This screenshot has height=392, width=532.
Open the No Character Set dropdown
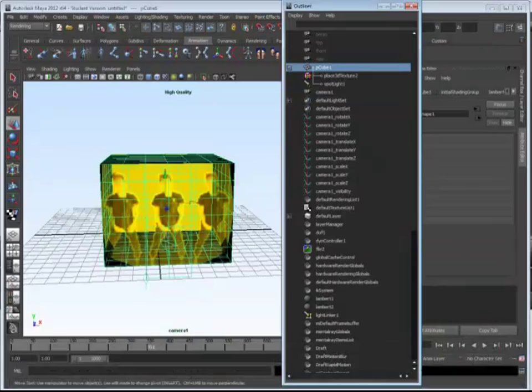[484, 358]
